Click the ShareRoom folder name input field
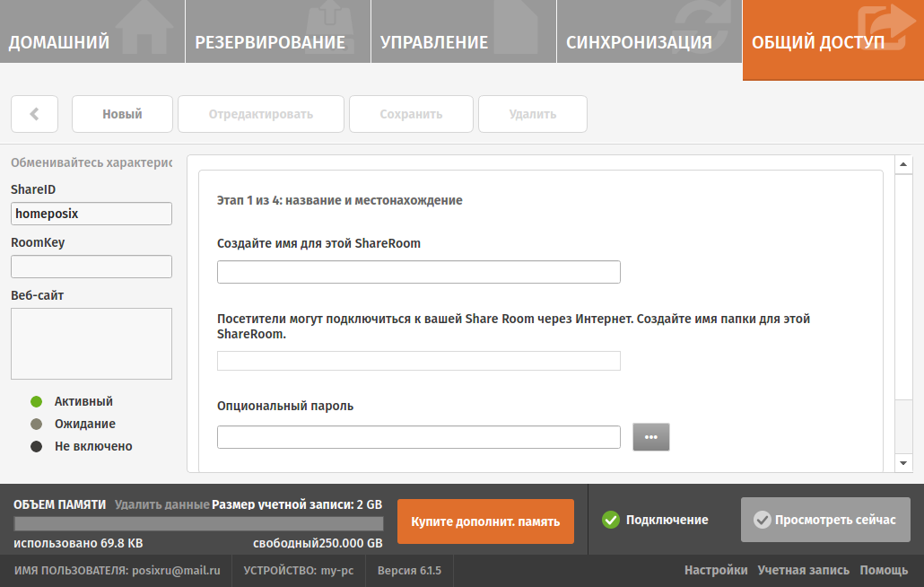 tap(418, 361)
